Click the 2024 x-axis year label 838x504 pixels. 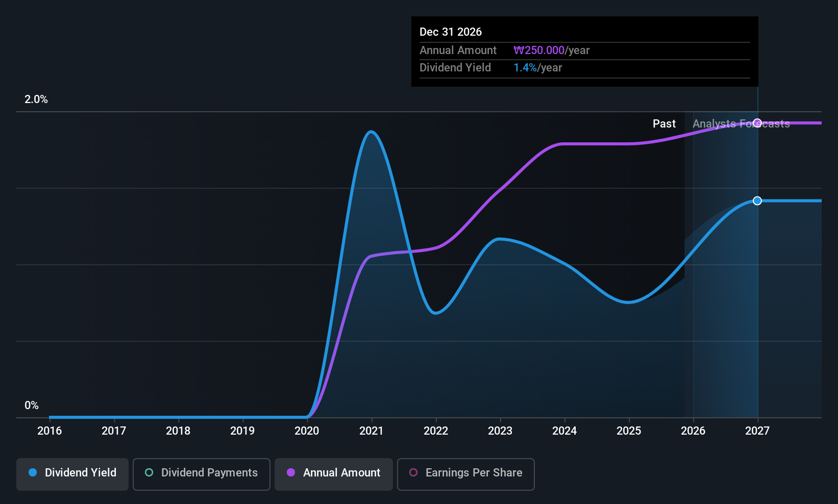[564, 431]
